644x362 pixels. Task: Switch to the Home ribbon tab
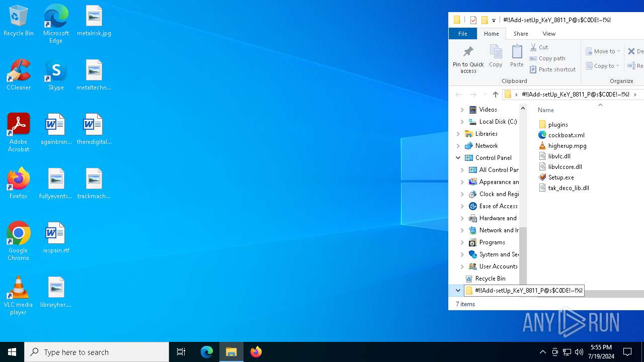[x=491, y=34]
